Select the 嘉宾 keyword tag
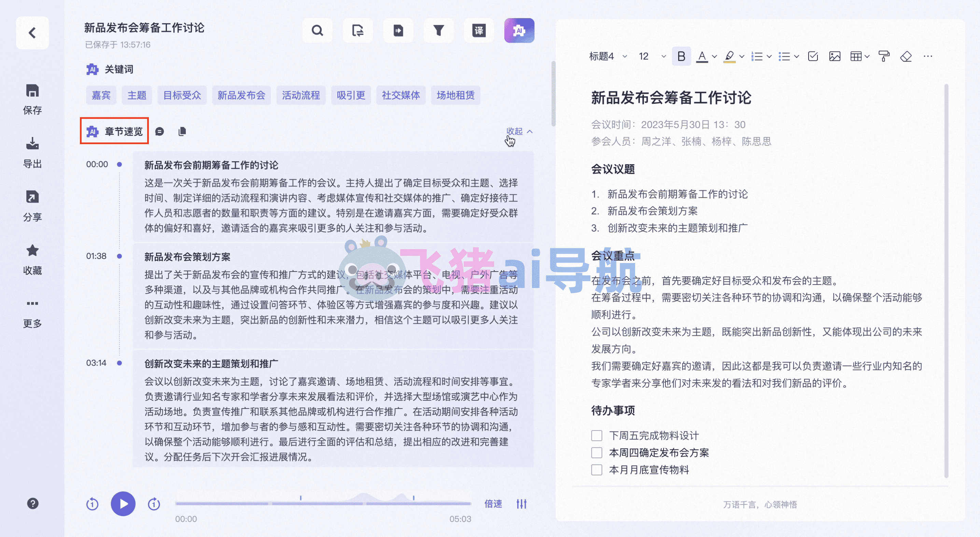Image resolution: width=980 pixels, height=537 pixels. (101, 95)
